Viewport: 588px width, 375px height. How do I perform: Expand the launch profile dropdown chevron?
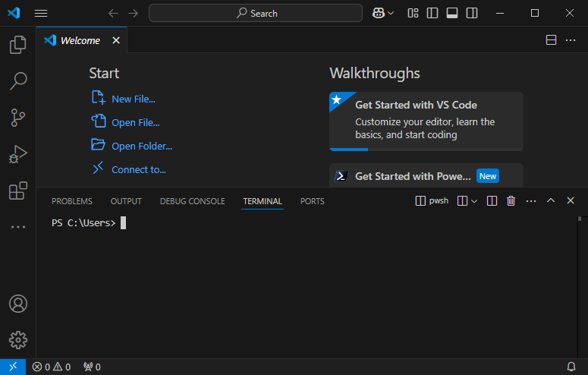pos(474,201)
